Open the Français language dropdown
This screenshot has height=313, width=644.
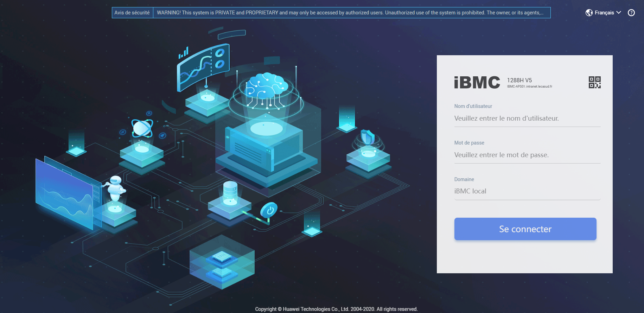604,13
